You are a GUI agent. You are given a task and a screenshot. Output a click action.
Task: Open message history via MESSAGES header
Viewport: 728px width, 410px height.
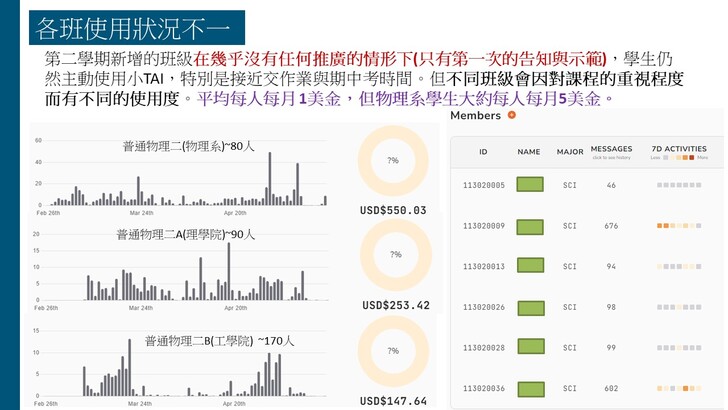[x=611, y=149]
